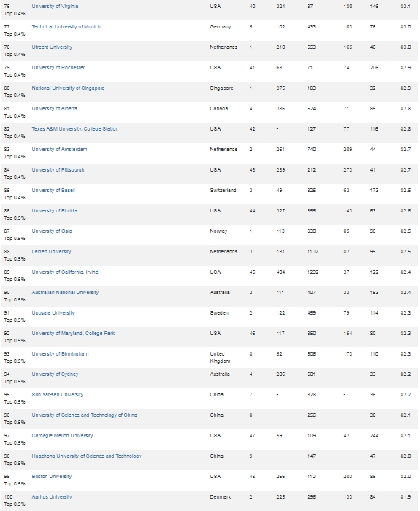Click Sun Yat-sen University link
420x511 pixels.
(x=58, y=395)
